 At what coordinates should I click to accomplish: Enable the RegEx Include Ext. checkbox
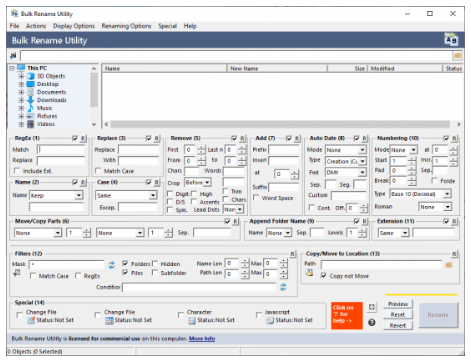[x=17, y=171]
